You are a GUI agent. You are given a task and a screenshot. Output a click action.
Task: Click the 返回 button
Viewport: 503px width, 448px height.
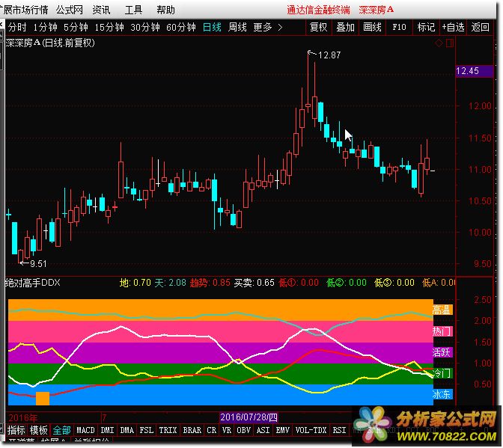click(x=480, y=27)
